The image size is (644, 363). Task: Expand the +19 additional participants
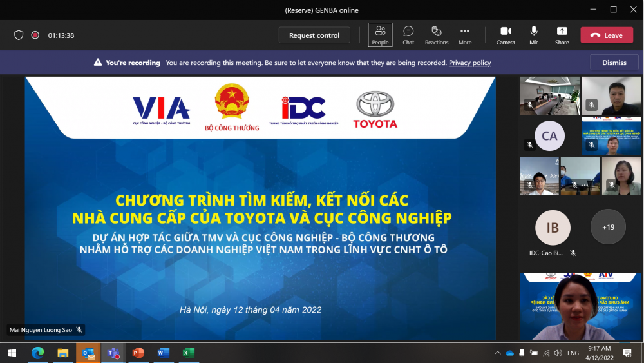(608, 227)
